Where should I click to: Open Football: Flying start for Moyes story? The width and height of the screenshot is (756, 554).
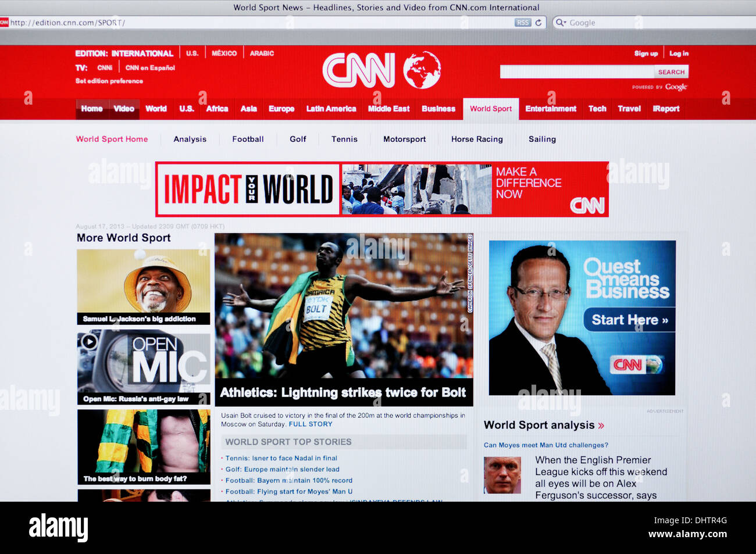coord(289,492)
